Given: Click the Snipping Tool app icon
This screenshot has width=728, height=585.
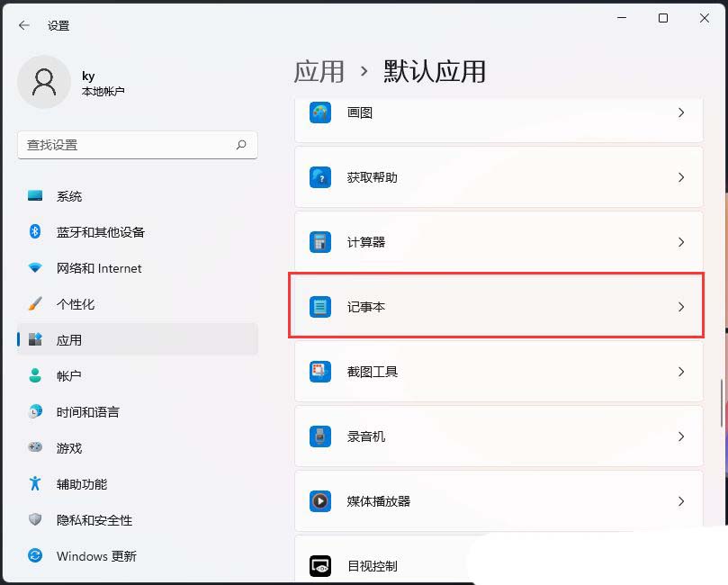Looking at the screenshot, I should pyautogui.click(x=320, y=372).
